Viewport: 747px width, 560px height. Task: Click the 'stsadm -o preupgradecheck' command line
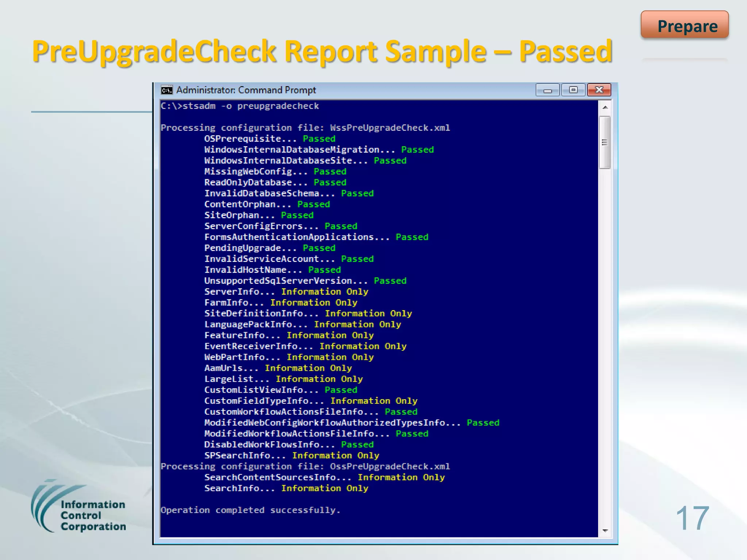click(x=240, y=106)
